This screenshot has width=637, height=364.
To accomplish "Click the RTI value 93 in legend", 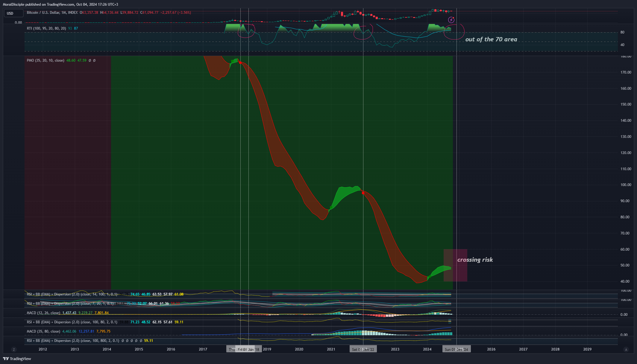I will (x=70, y=28).
